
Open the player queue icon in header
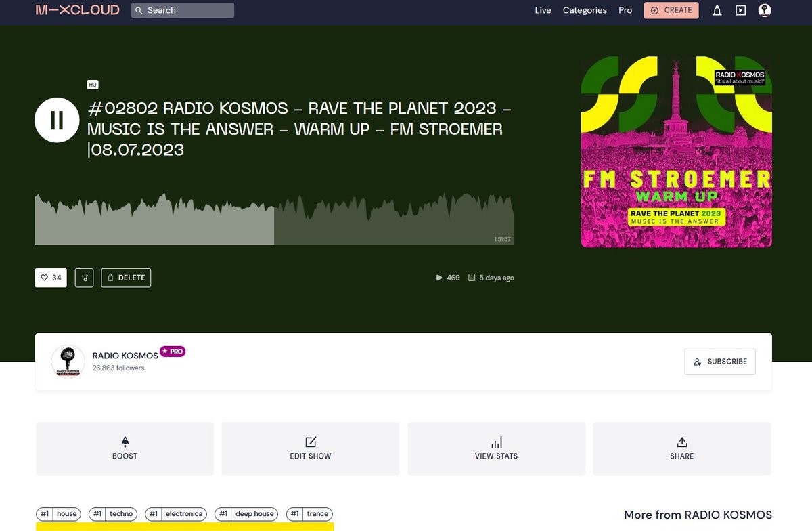point(741,10)
